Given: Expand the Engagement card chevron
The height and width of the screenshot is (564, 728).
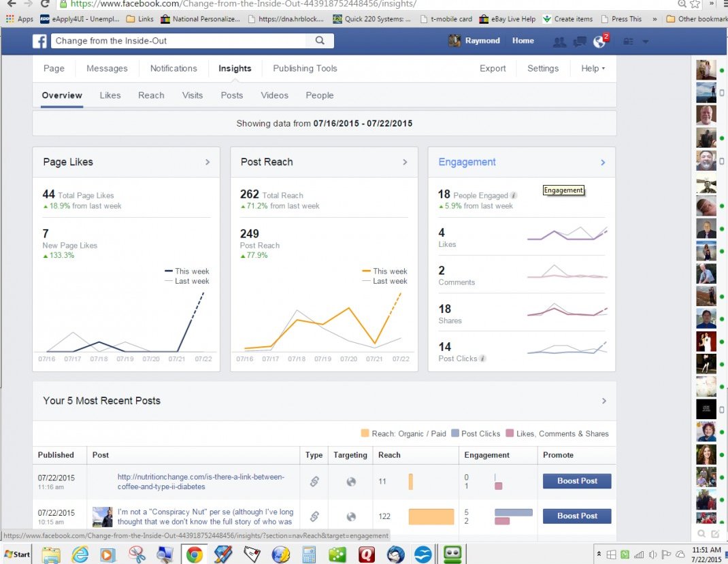Looking at the screenshot, I should click(x=603, y=163).
